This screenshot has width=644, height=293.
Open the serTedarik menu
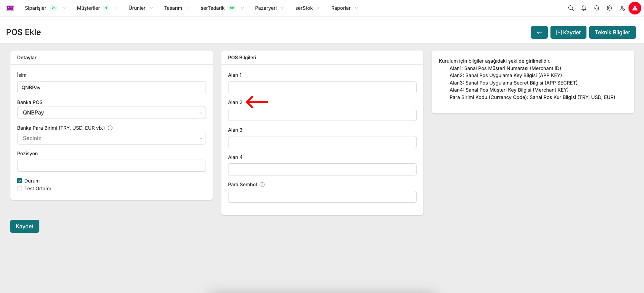(x=213, y=8)
